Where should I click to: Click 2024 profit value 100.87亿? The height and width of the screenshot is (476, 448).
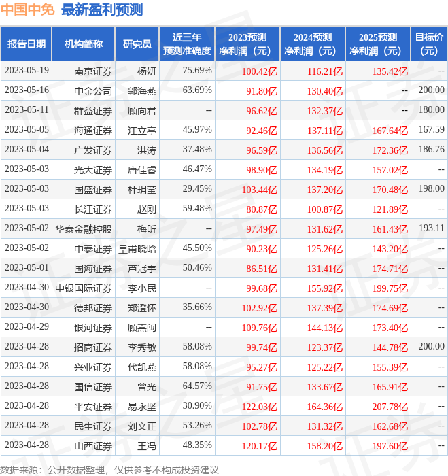click(325, 209)
